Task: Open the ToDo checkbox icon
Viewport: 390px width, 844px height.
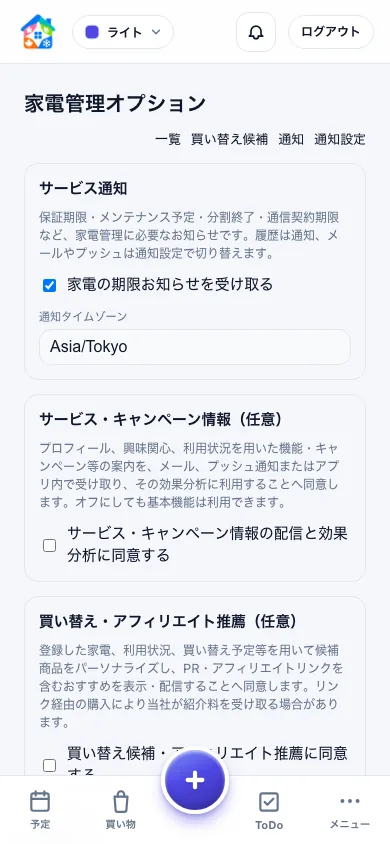Action: 269,801
